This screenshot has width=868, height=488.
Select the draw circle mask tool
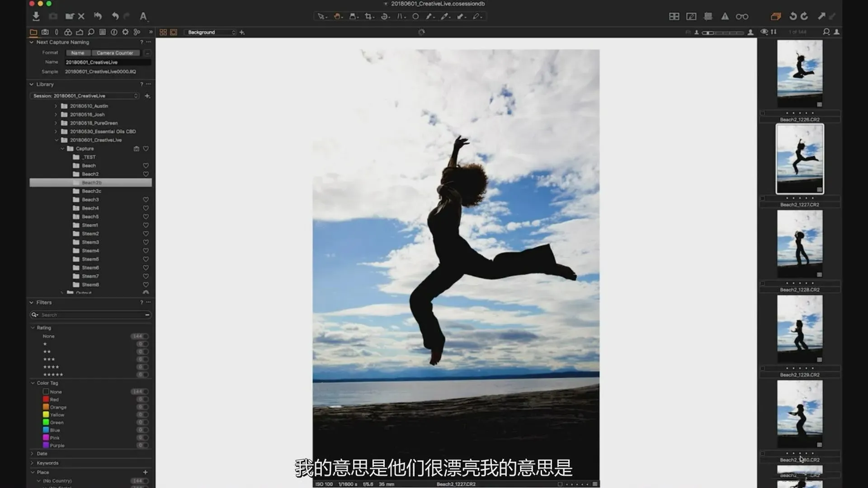point(415,16)
